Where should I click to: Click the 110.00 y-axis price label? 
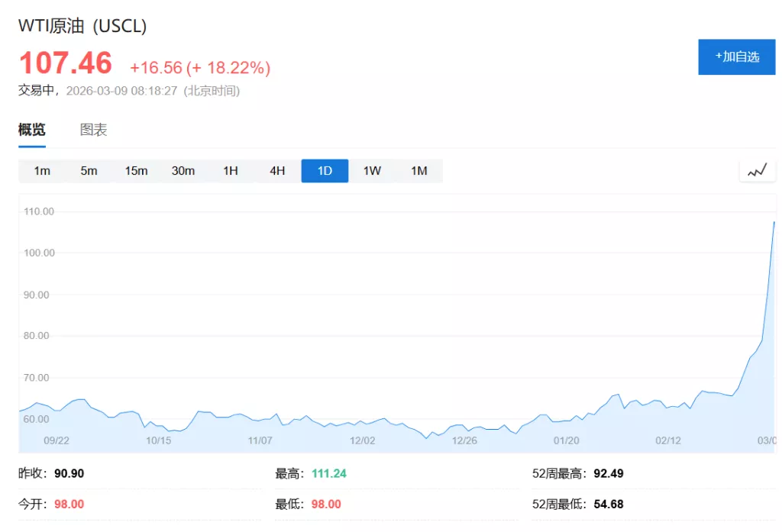(38, 211)
